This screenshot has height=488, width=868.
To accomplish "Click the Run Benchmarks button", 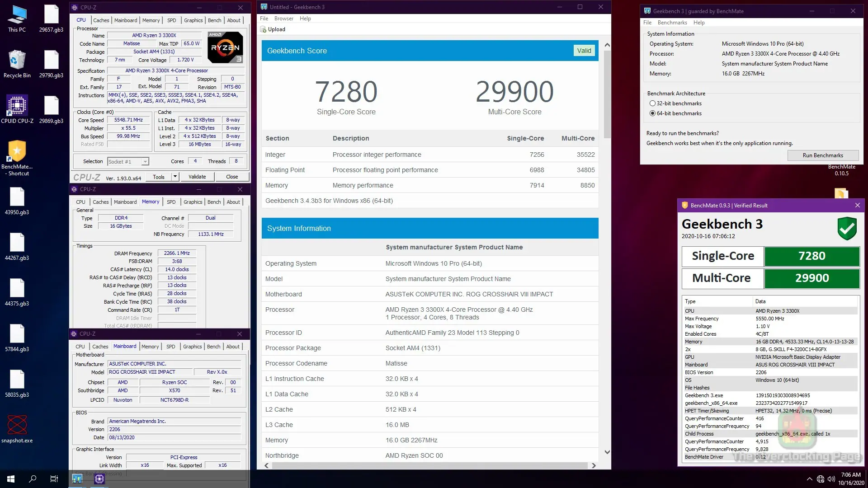I will (x=823, y=155).
